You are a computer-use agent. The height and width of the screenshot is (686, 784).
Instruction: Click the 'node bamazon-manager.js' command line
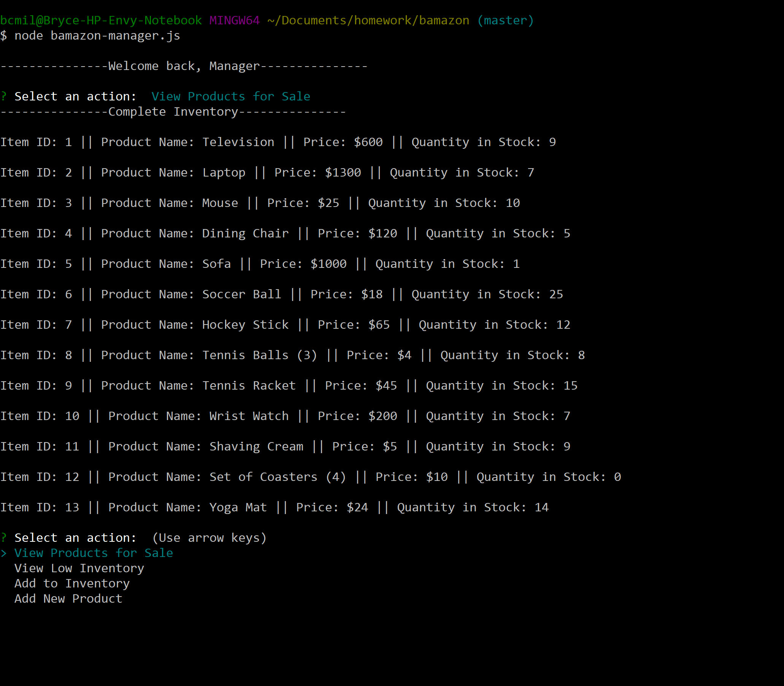click(97, 36)
